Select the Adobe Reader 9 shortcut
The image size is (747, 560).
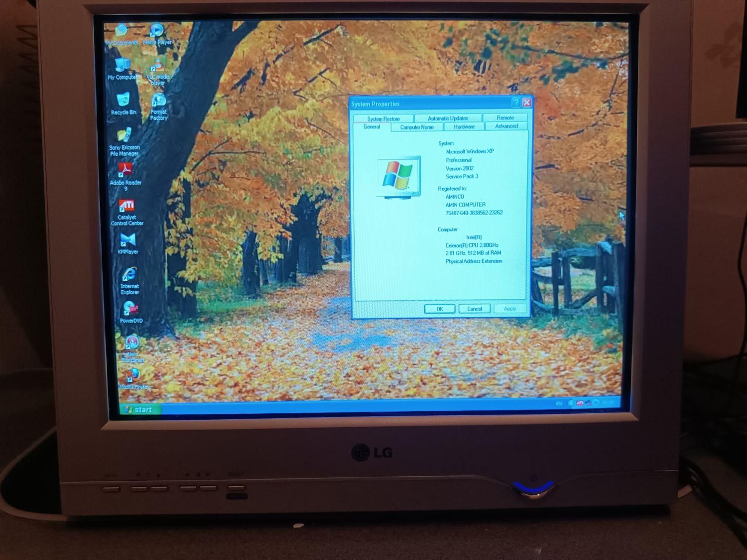(125, 177)
